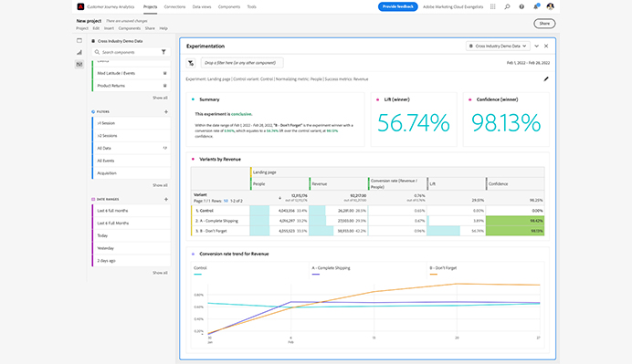Click the Lift (winner) visualization dot
632x364 pixels.
(x=378, y=99)
